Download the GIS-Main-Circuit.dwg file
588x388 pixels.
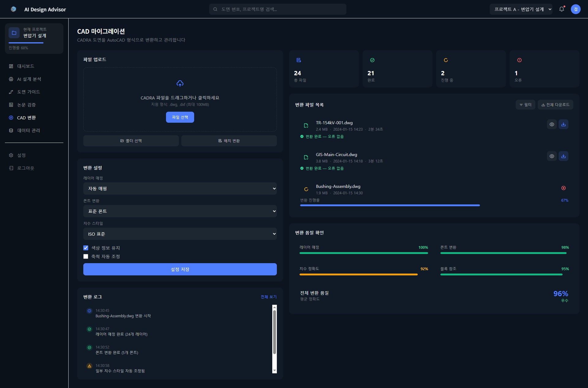click(x=563, y=156)
